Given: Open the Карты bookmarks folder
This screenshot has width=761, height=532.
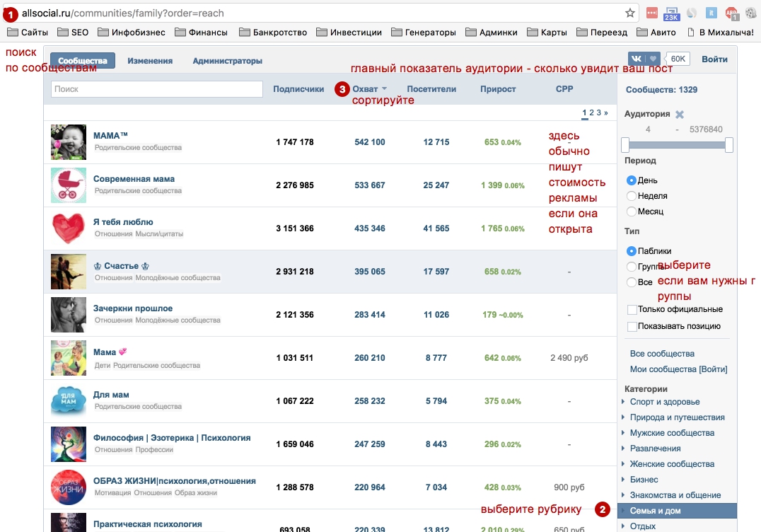Looking at the screenshot, I should pos(547,33).
